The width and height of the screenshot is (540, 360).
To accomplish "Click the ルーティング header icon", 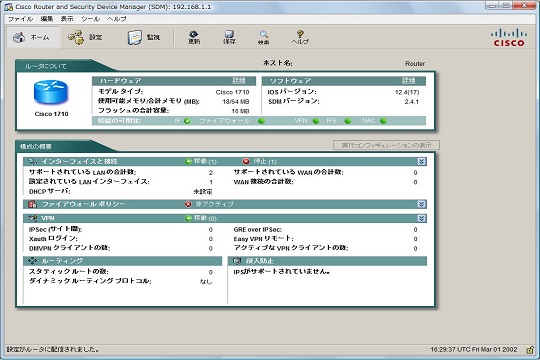I will 32,261.
